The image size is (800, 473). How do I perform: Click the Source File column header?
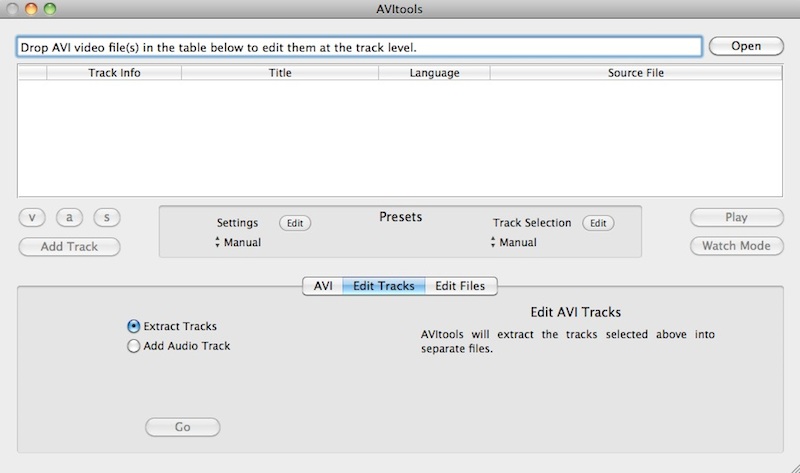pos(635,73)
